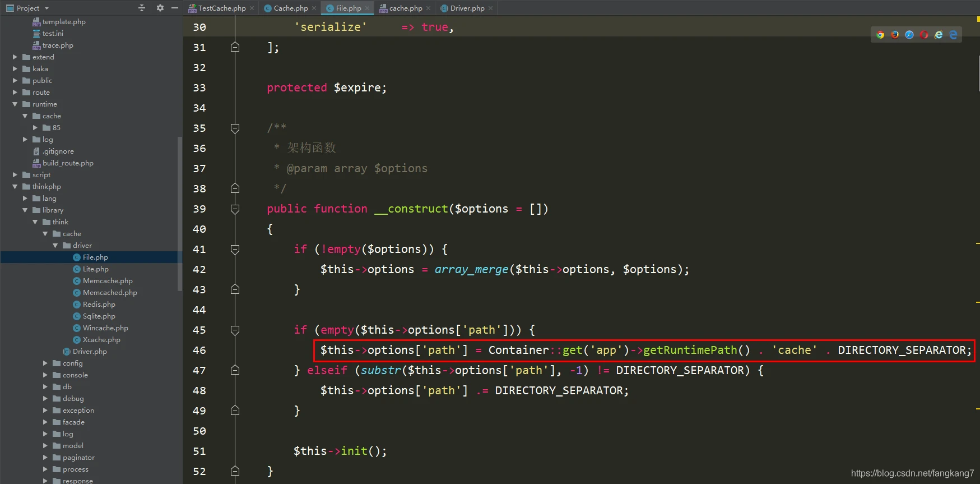Open file in Internet Explorer preview
The height and width of the screenshot is (484, 980).
pyautogui.click(x=939, y=35)
